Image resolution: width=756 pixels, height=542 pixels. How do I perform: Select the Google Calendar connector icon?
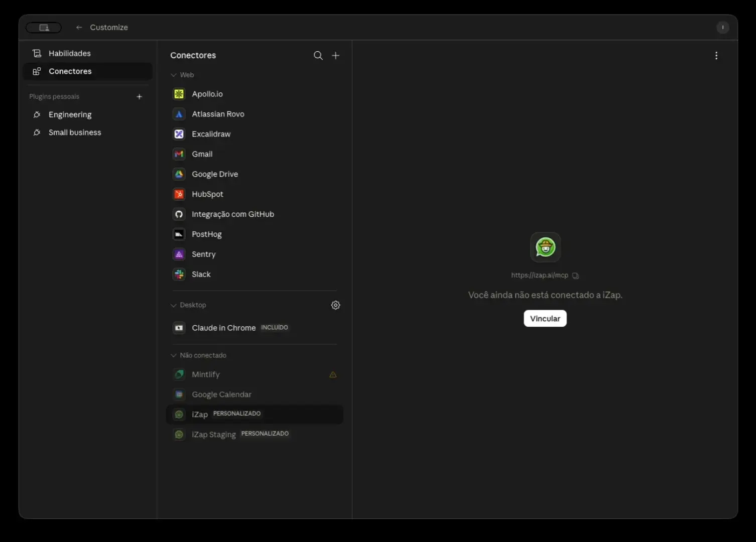tap(179, 394)
